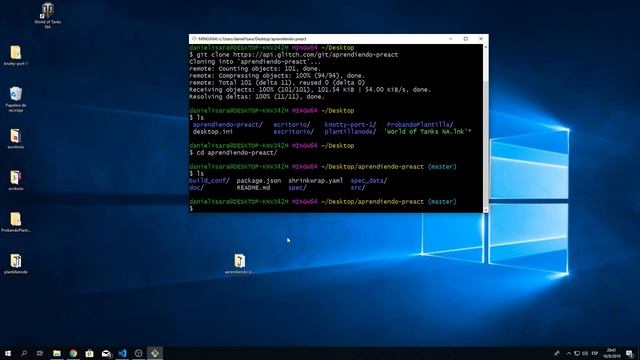Open the Action Center notifications icon

630,353
